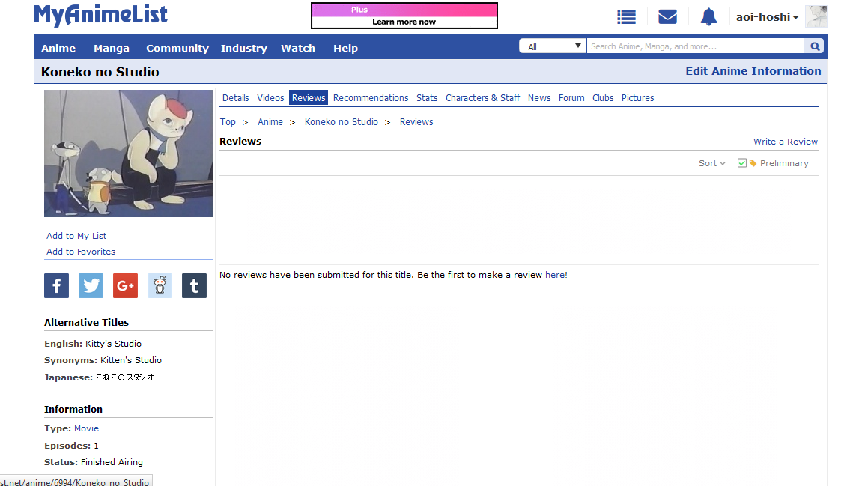Share page on Facebook
Viewport: 868px width, 486px height.
click(56, 285)
